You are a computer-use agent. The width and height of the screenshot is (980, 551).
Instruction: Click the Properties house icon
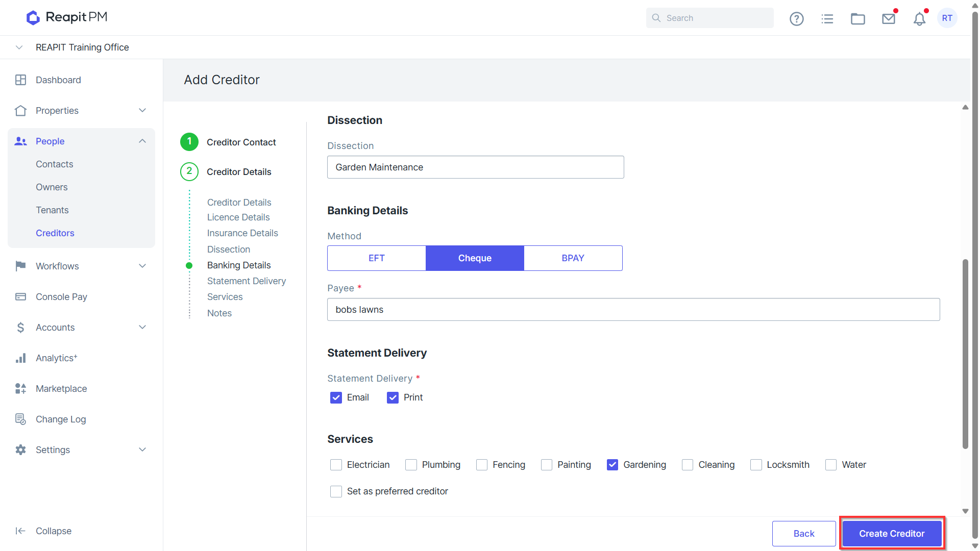(x=20, y=111)
